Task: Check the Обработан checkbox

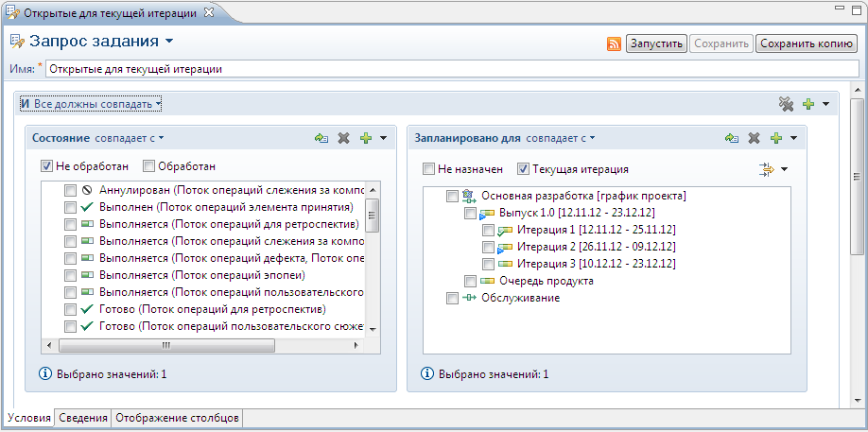Action: coord(148,166)
